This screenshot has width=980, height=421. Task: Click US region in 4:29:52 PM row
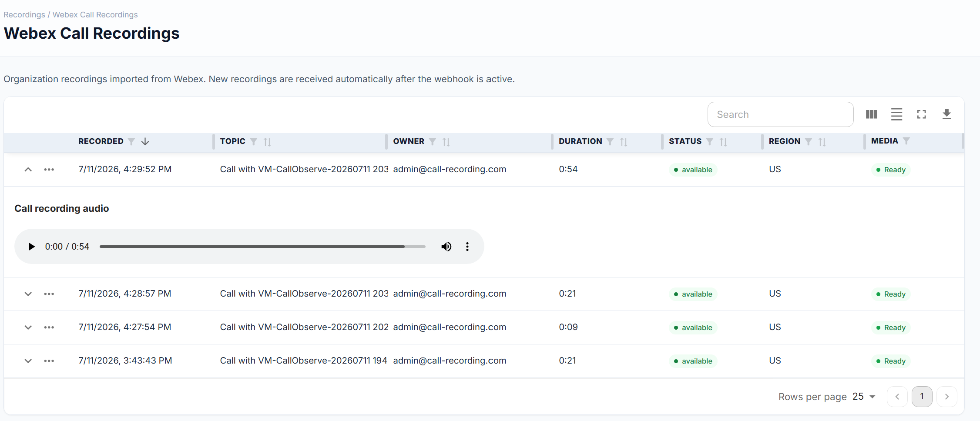pos(775,169)
